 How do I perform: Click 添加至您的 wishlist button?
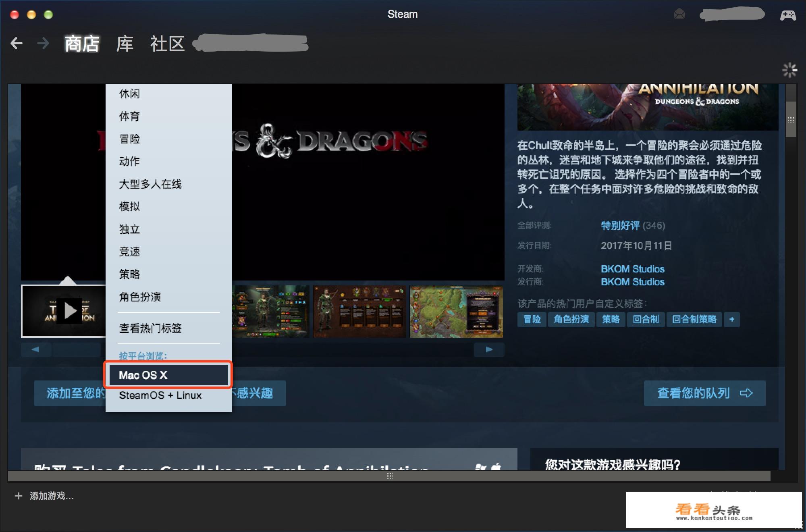[x=70, y=393]
